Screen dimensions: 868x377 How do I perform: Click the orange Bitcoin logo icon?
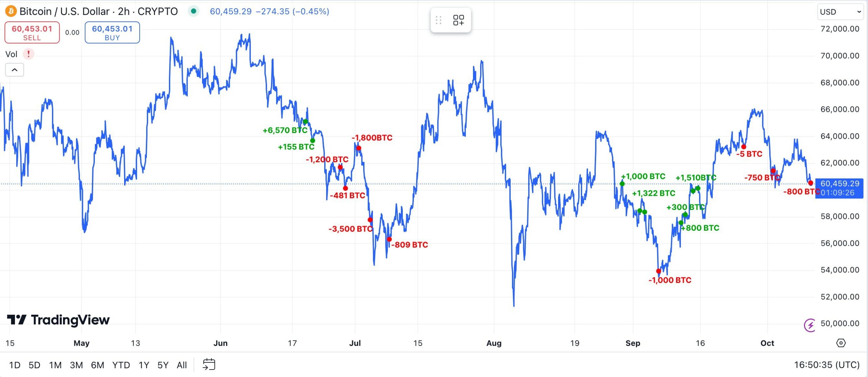click(11, 12)
